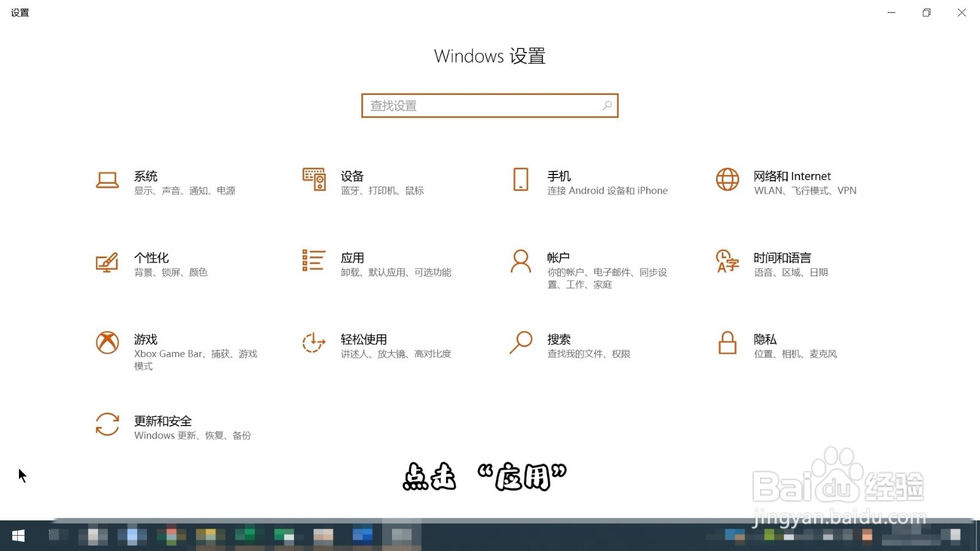The image size is (980, 551).
Task: Click the Windows 设置 page heading
Action: (x=489, y=56)
